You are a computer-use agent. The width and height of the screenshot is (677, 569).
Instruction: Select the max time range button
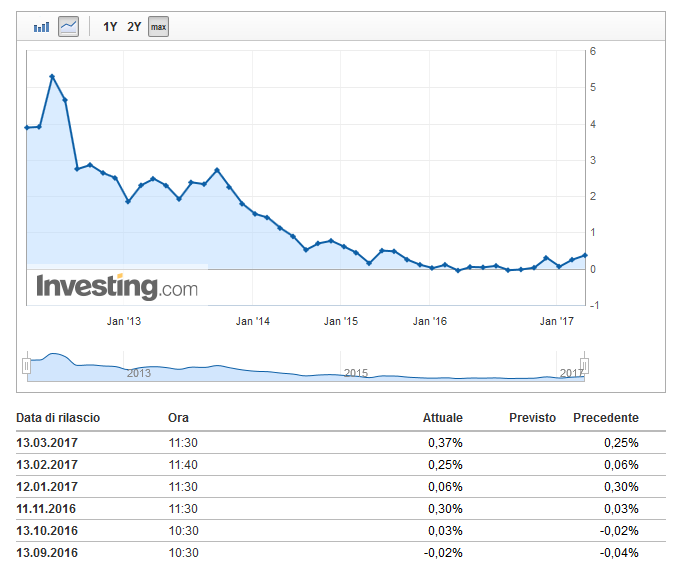click(x=158, y=27)
